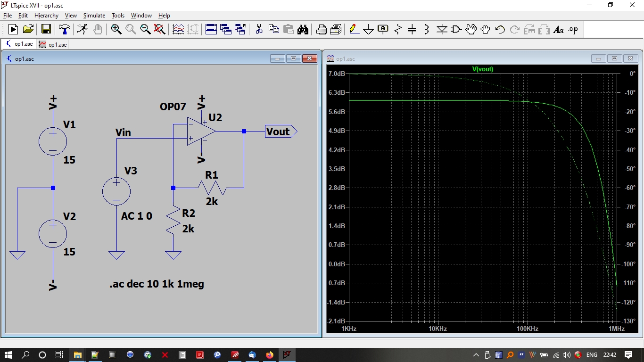
Task: Click the R2 resistor label
Action: [189, 213]
